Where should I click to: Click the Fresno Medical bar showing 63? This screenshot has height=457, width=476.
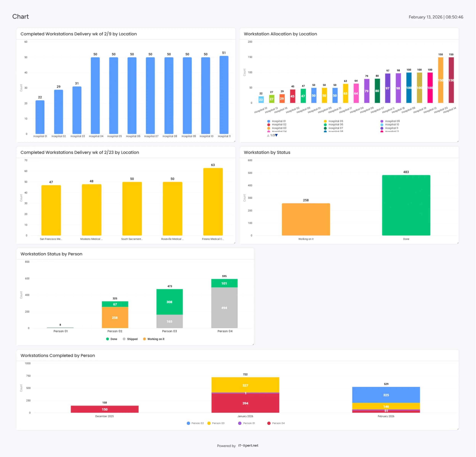pyautogui.click(x=213, y=201)
